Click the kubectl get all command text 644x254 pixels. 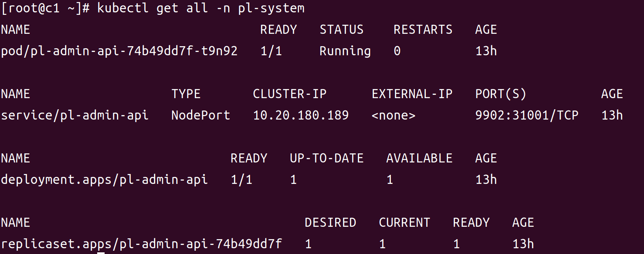click(x=201, y=8)
